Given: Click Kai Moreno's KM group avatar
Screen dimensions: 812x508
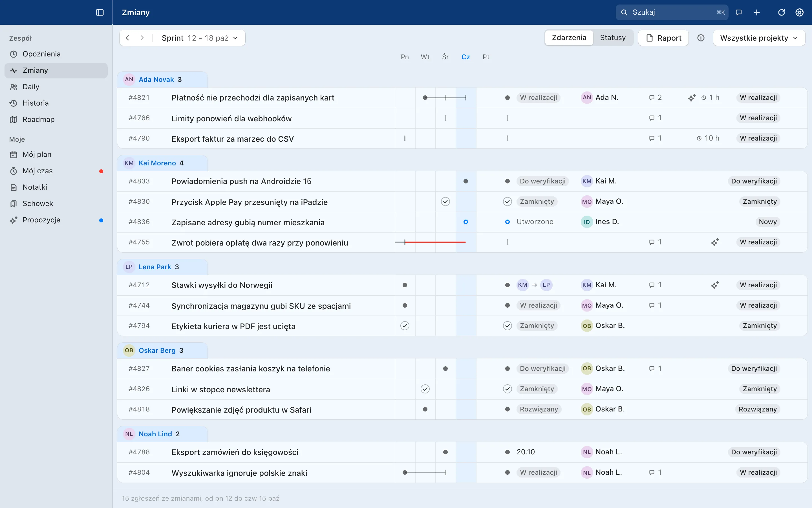Looking at the screenshot, I should pos(129,163).
